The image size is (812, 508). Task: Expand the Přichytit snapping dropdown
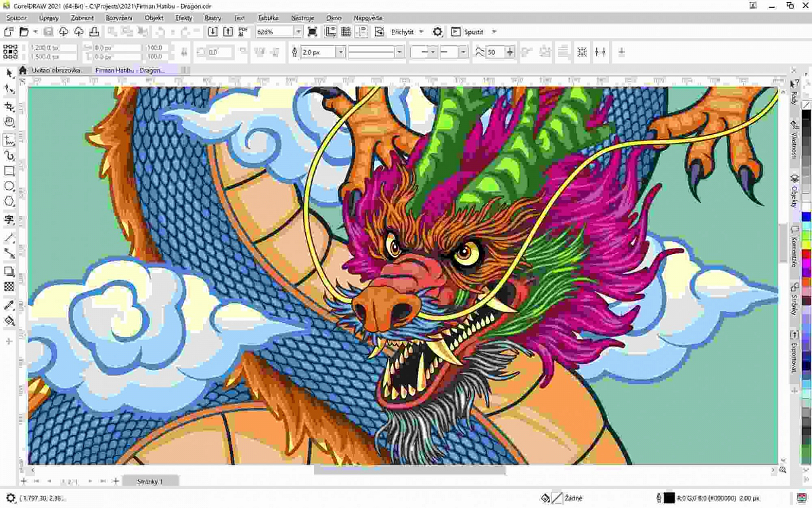(x=421, y=31)
